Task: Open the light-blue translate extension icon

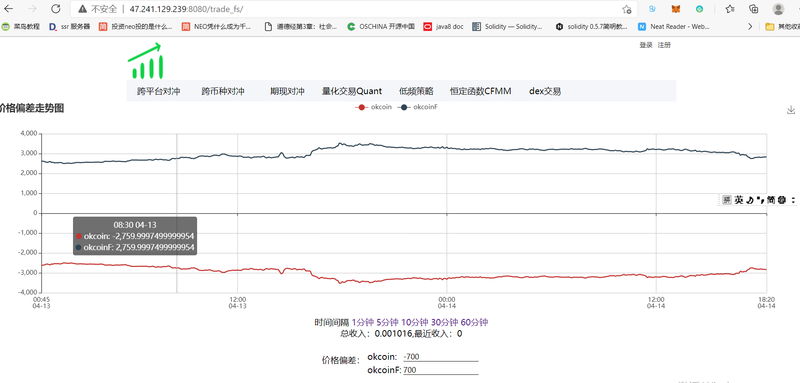Action: [x=652, y=9]
